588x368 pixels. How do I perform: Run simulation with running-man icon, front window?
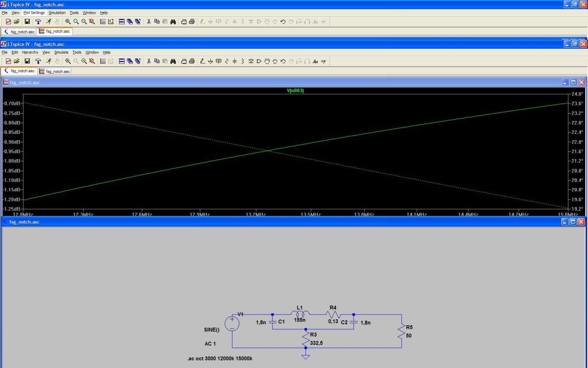(x=49, y=61)
